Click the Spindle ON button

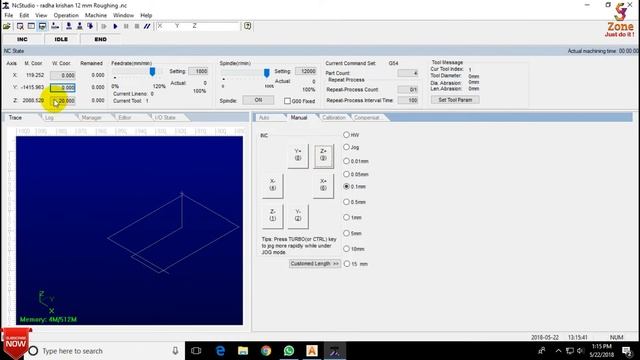(258, 100)
